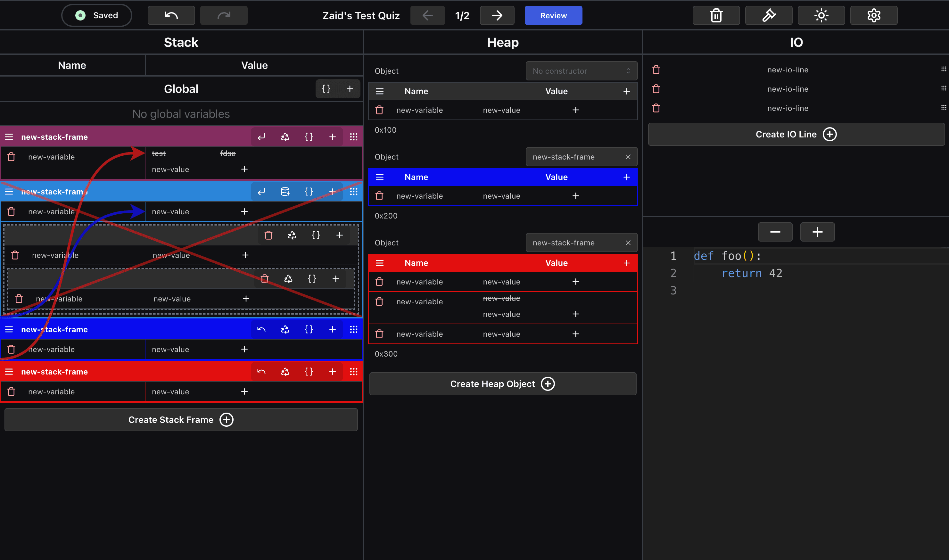The image size is (949, 560).
Task: Select the Stack panel tab header
Action: [181, 42]
